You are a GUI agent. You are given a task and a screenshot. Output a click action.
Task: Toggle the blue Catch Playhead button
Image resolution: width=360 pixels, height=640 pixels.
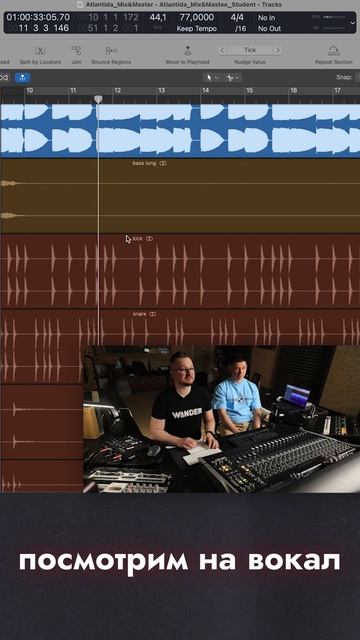click(x=22, y=77)
